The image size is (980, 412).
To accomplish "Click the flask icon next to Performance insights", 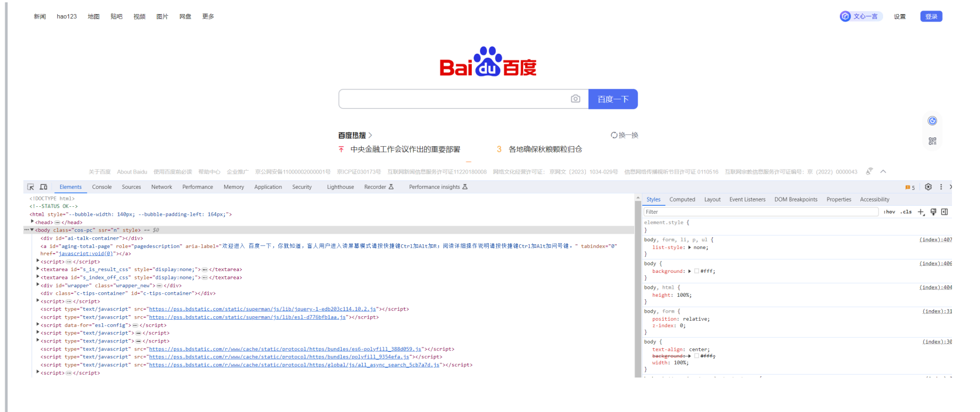I will [x=465, y=187].
